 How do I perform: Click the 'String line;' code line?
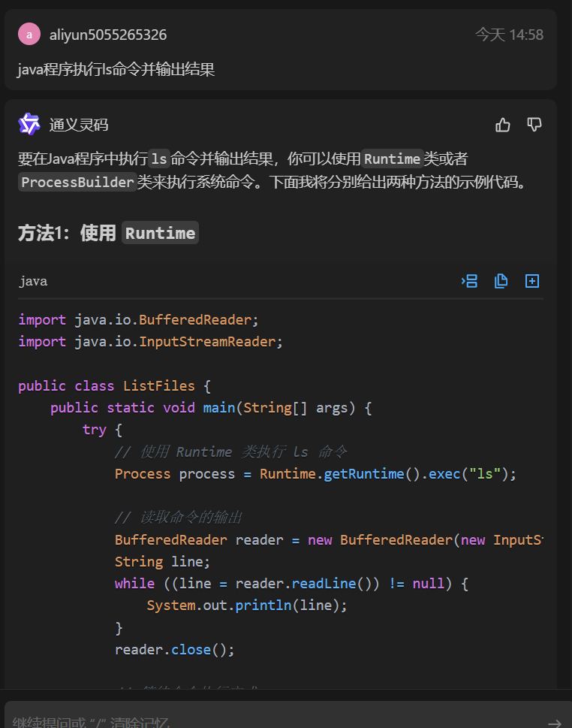point(162,562)
